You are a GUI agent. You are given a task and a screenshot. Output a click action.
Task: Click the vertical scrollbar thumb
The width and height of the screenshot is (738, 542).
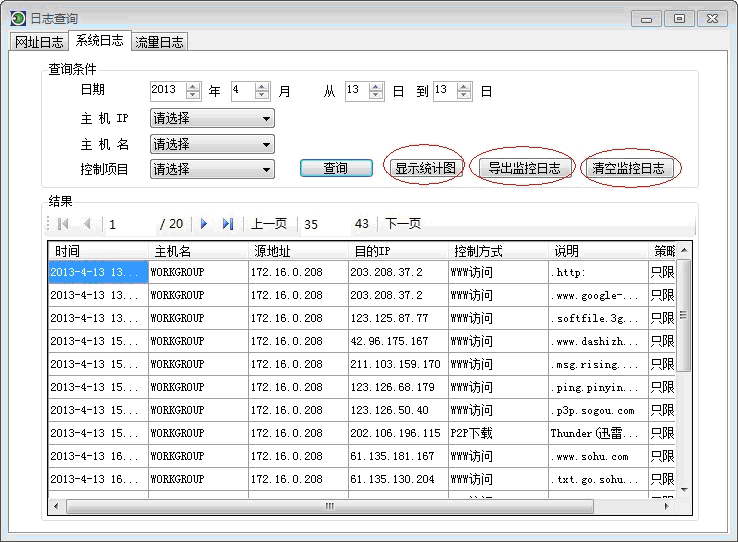pyautogui.click(x=684, y=315)
